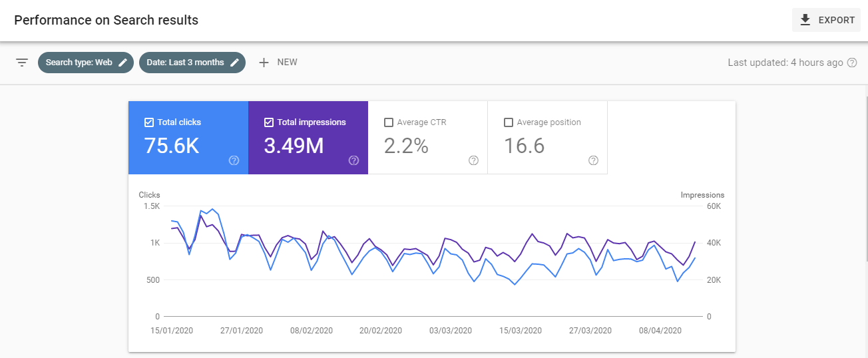This screenshot has width=868, height=358.
Task: Add a NEW filter
Action: [x=278, y=63]
